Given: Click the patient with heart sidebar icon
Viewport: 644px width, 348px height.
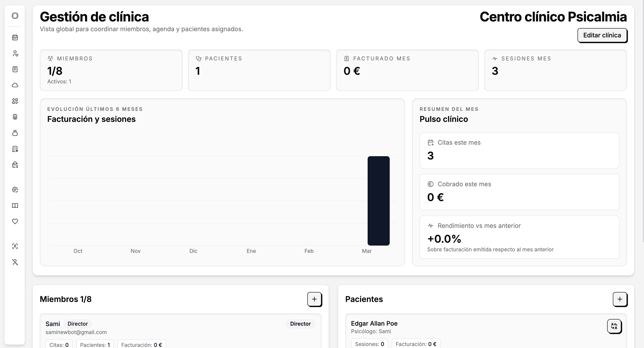Looking at the screenshot, I should click(x=15, y=53).
